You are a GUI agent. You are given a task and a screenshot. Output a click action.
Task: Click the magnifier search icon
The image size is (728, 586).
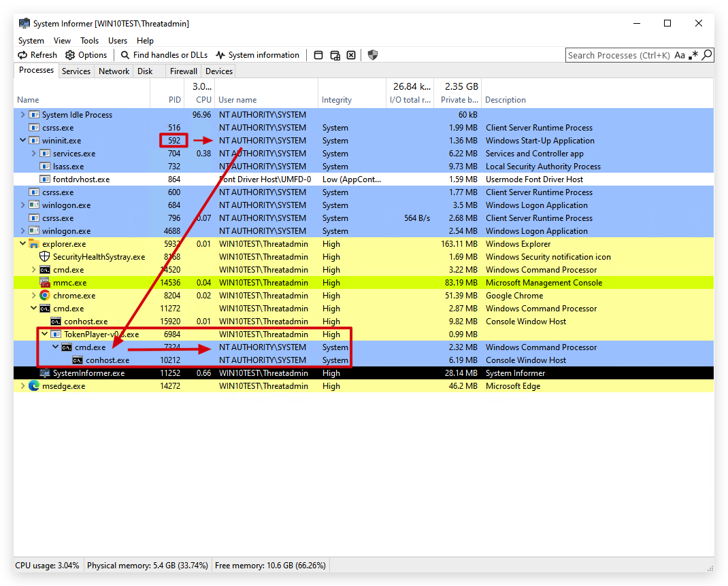pyautogui.click(x=707, y=55)
